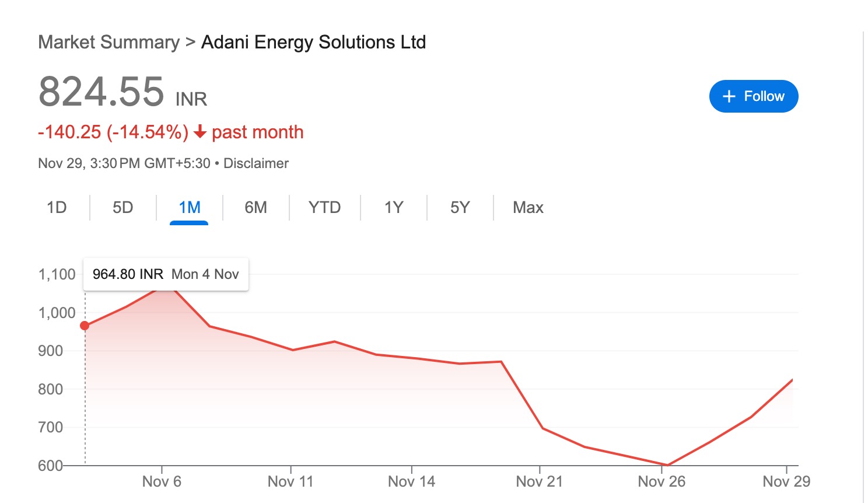The height and width of the screenshot is (503, 868).
Task: Click the 964.80 INR price tooltip
Action: click(x=166, y=274)
